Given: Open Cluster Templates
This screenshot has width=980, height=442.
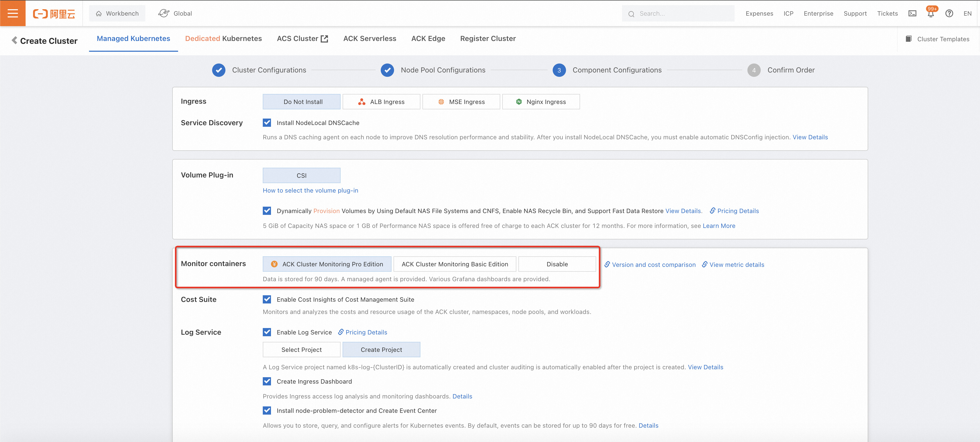Looking at the screenshot, I should 938,39.
